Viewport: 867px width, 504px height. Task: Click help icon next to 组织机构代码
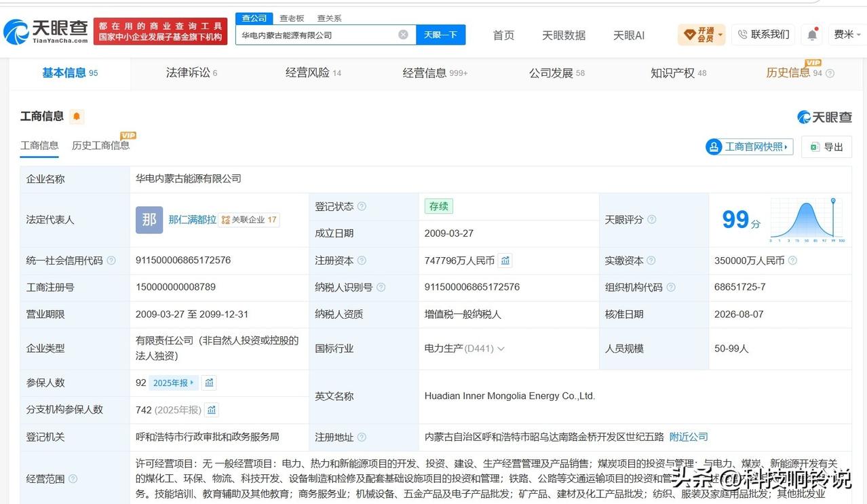pos(671,288)
